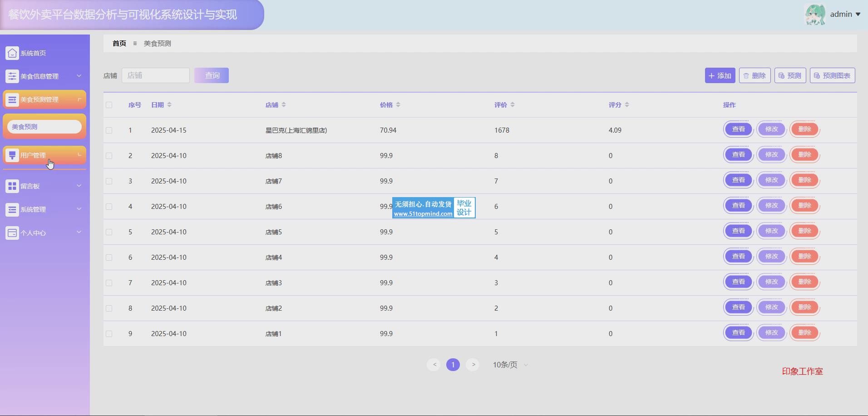Sort by 价格 column arrows
Viewport: 868px width, 416px height.
tap(398, 105)
